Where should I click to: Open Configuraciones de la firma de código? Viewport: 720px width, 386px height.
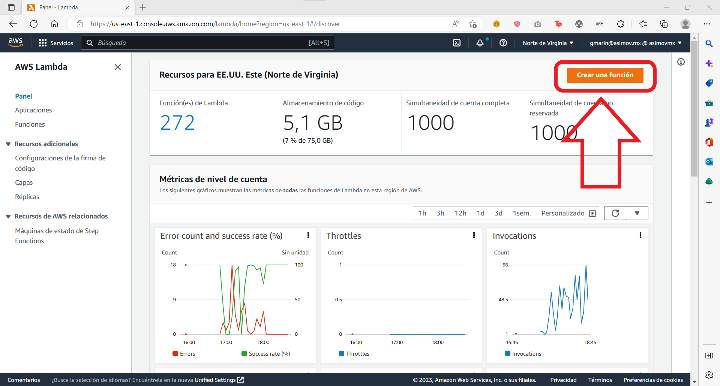tap(60, 163)
